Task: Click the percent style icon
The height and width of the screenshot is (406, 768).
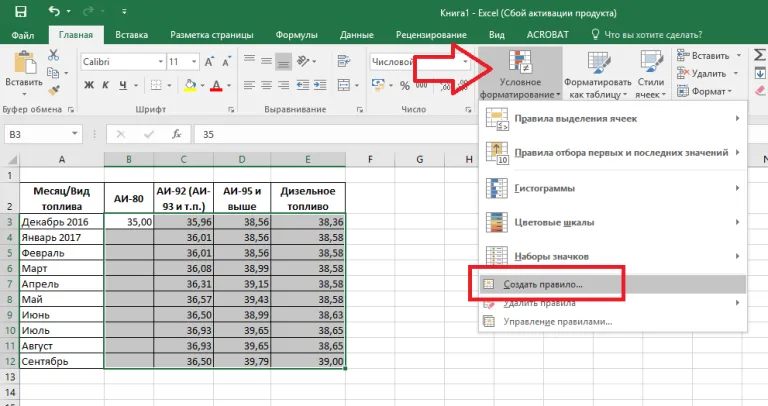Action: (405, 86)
